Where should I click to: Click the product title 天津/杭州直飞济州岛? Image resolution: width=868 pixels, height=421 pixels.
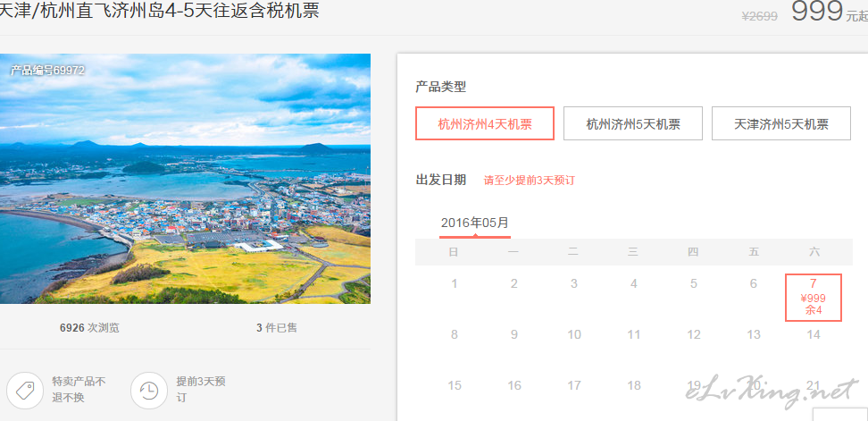point(158,10)
